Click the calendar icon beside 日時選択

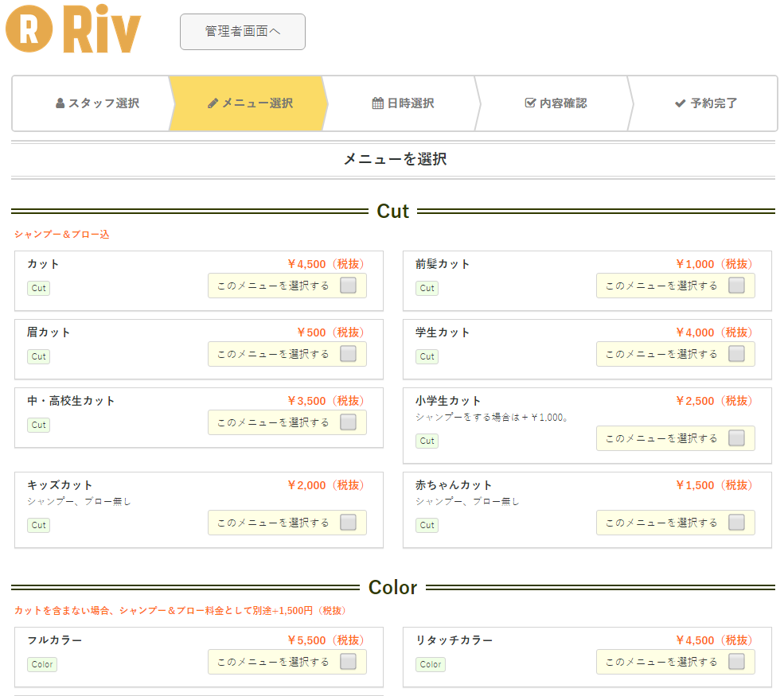(x=378, y=103)
